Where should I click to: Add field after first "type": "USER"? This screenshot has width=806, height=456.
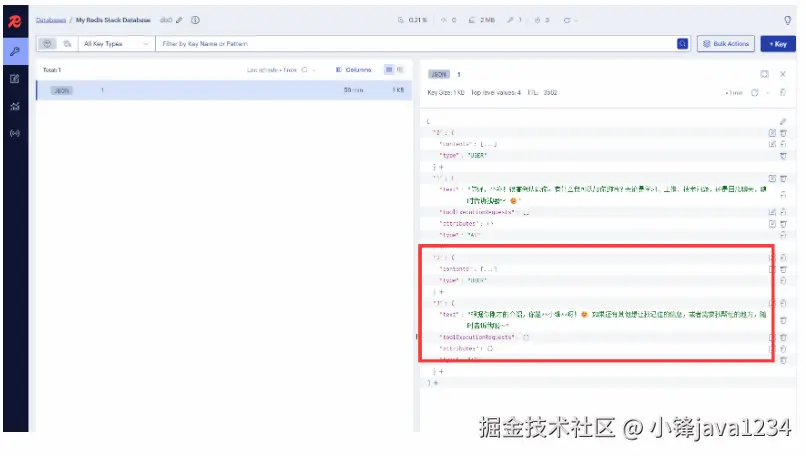tap(441, 167)
